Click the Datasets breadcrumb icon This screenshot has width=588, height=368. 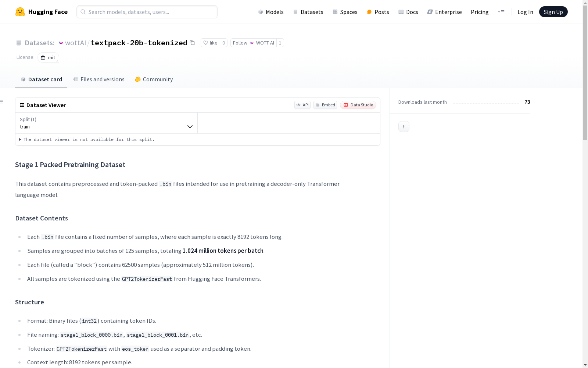pos(19,43)
